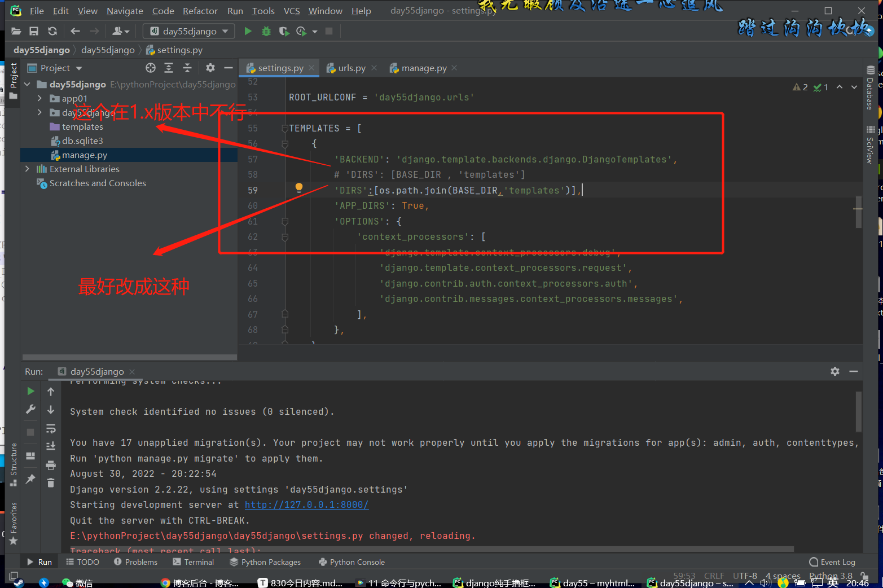Screen dimensions: 883x588
Task: Run day55django with coverage
Action: coord(284,31)
